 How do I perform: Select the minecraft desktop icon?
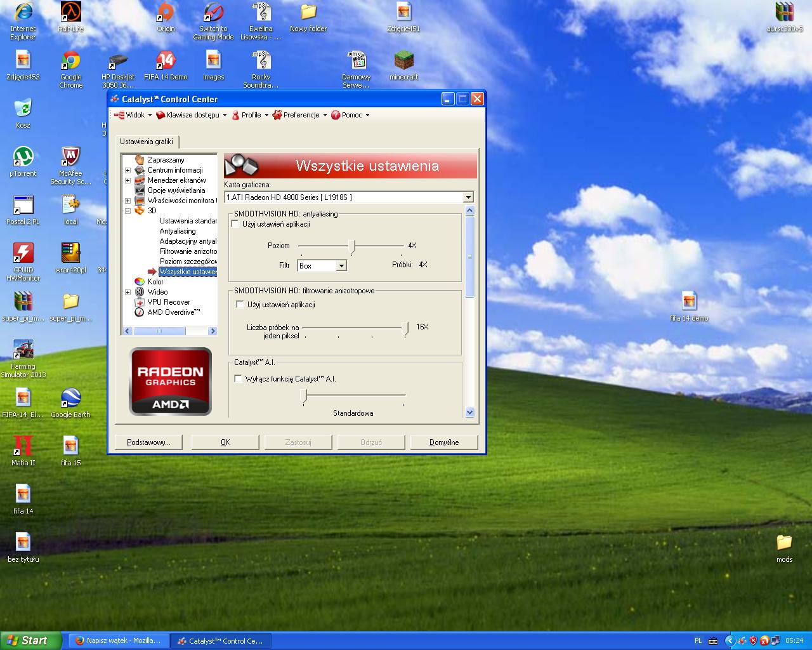pyautogui.click(x=403, y=66)
